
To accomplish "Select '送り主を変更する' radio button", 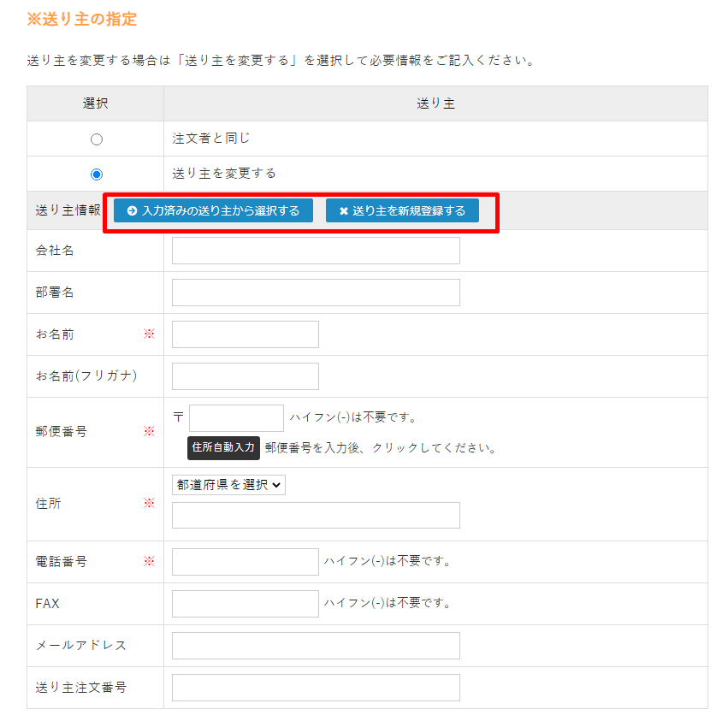I will pyautogui.click(x=97, y=174).
